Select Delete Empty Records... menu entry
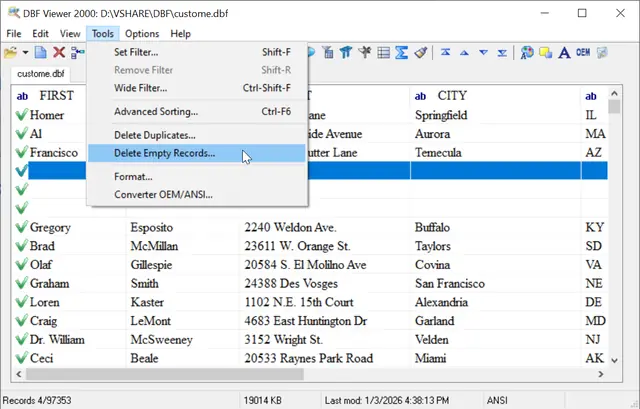640x409 pixels. click(x=197, y=153)
